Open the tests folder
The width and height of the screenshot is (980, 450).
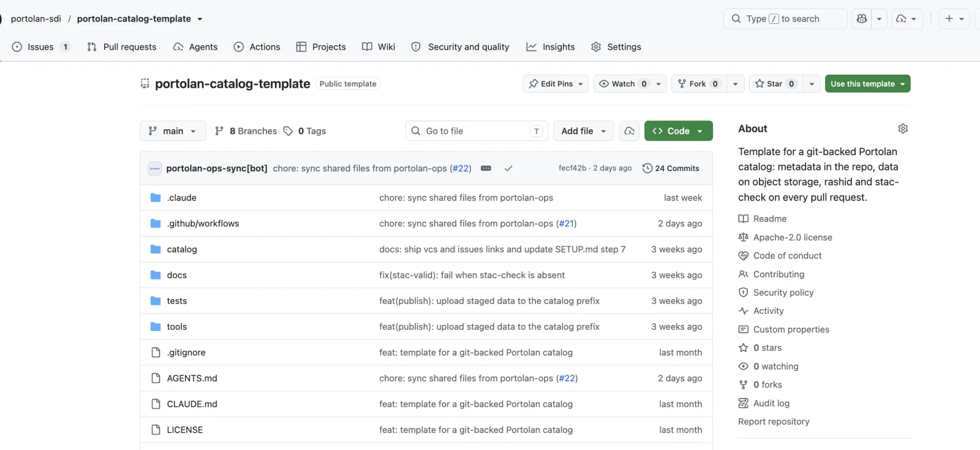(x=177, y=301)
